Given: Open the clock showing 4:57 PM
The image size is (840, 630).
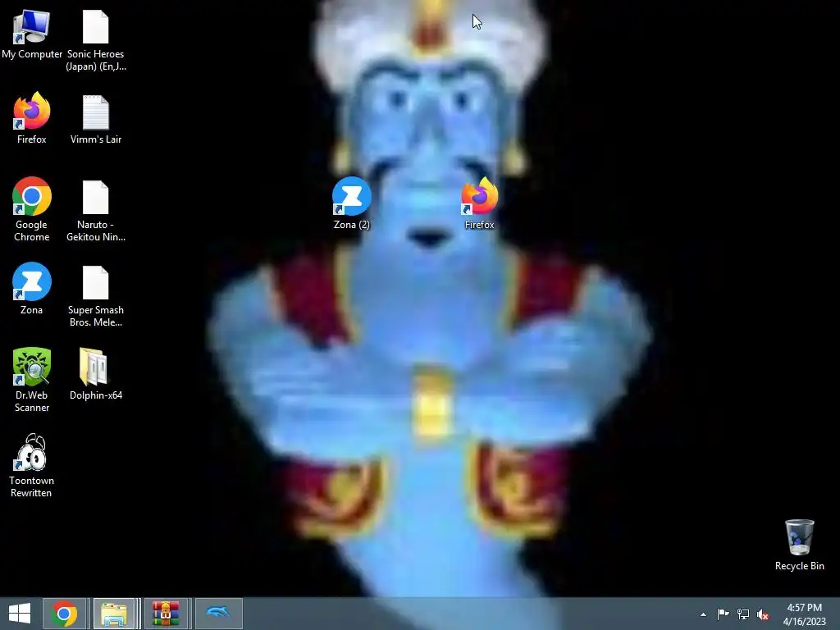Looking at the screenshot, I should point(804,614).
